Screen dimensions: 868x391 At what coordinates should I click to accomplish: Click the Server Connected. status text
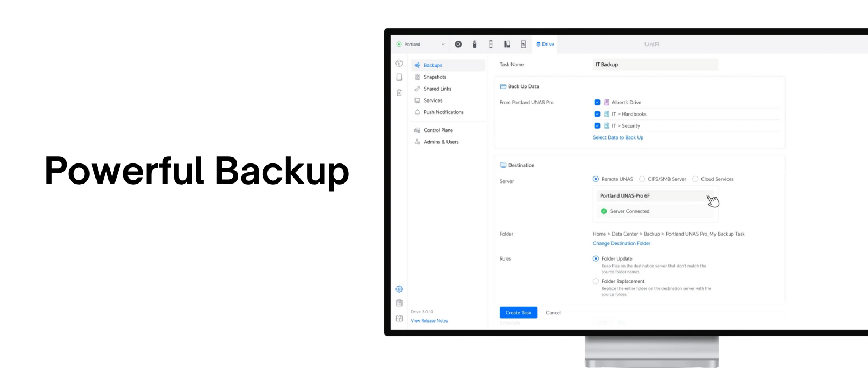(x=630, y=211)
